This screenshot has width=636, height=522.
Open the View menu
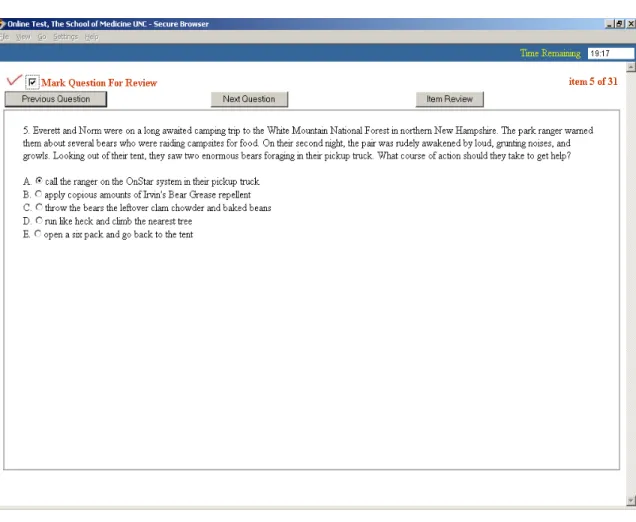click(x=23, y=37)
